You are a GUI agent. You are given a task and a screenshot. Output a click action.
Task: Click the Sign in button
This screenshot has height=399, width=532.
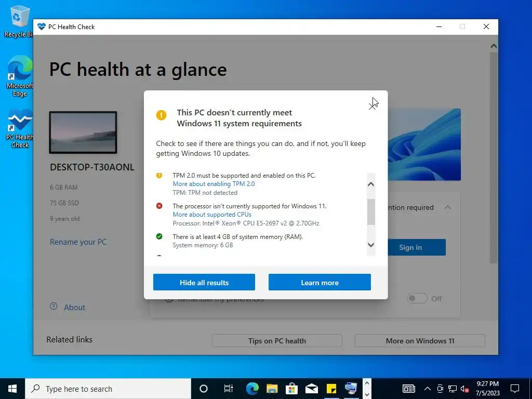pyautogui.click(x=410, y=247)
